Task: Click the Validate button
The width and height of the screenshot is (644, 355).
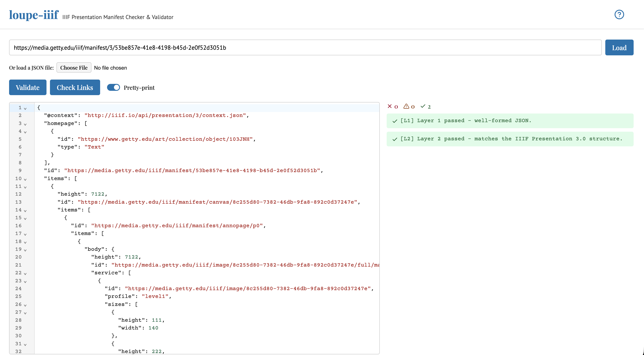Action: (28, 87)
